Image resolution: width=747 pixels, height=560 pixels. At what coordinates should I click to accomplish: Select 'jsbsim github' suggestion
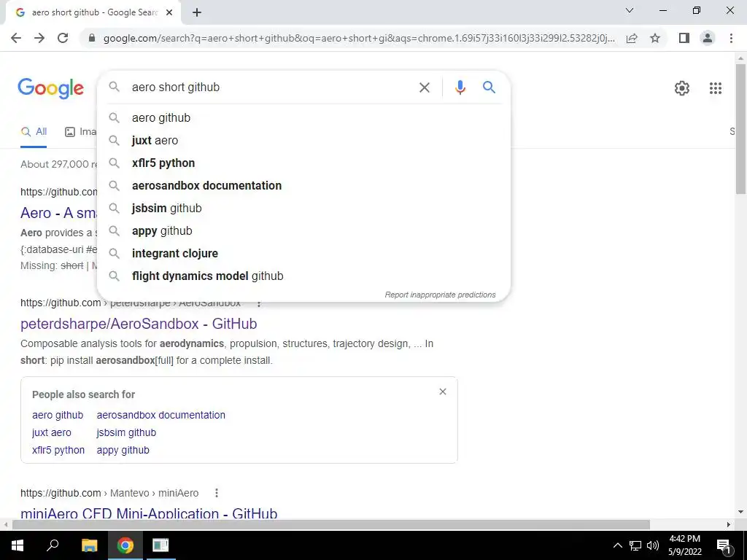pyautogui.click(x=167, y=208)
